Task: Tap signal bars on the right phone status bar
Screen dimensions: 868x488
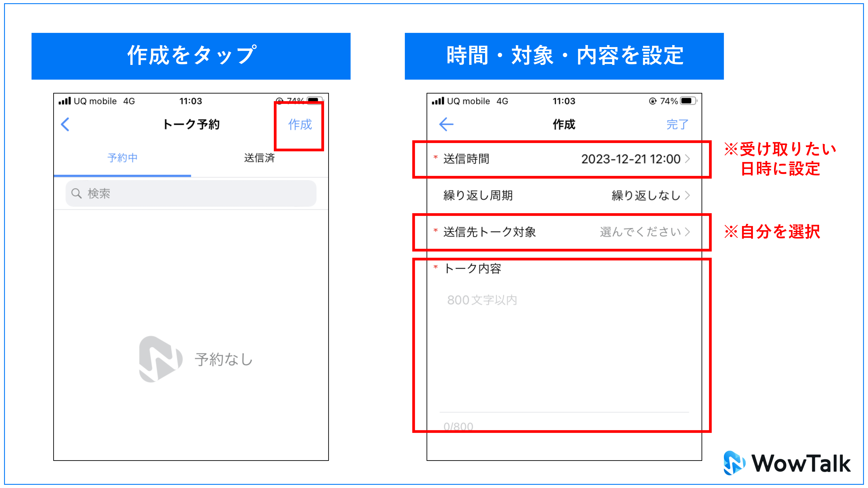Action: point(438,101)
